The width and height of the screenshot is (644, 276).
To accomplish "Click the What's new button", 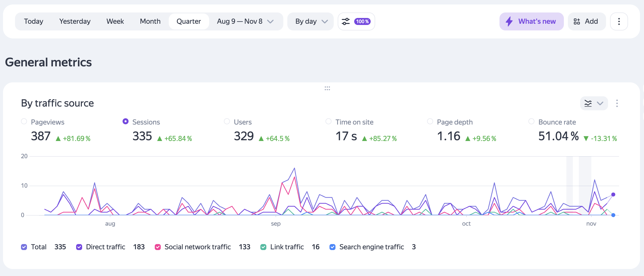I will (537, 21).
